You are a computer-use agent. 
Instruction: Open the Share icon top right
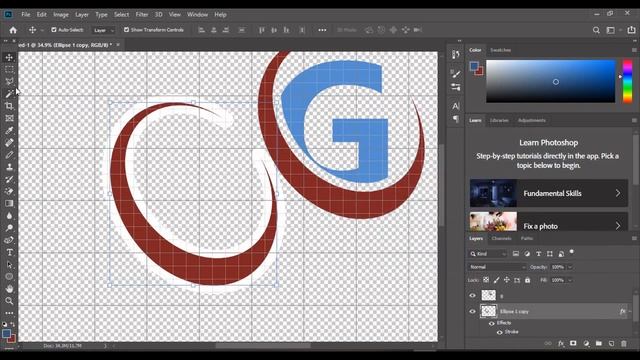pyautogui.click(x=631, y=30)
